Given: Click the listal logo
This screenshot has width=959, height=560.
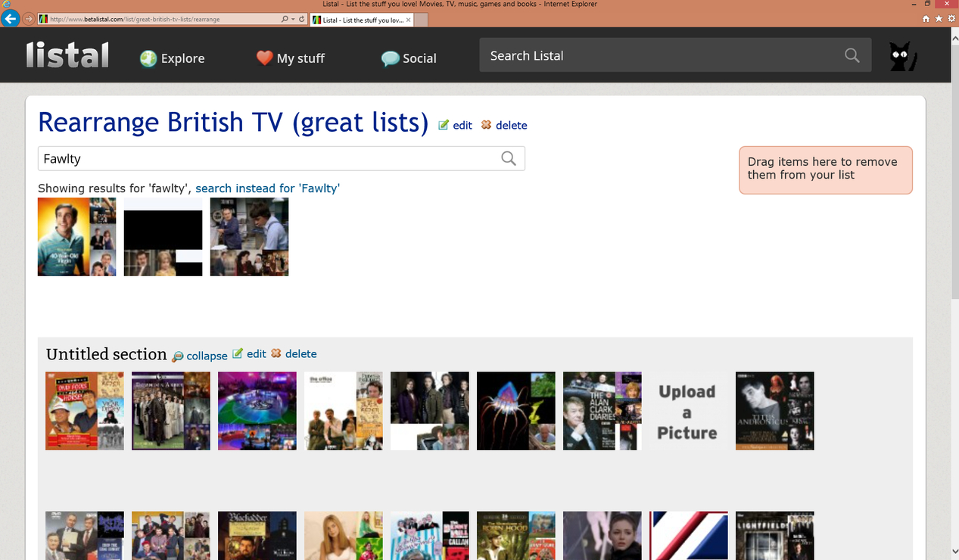Looking at the screenshot, I should [67, 55].
